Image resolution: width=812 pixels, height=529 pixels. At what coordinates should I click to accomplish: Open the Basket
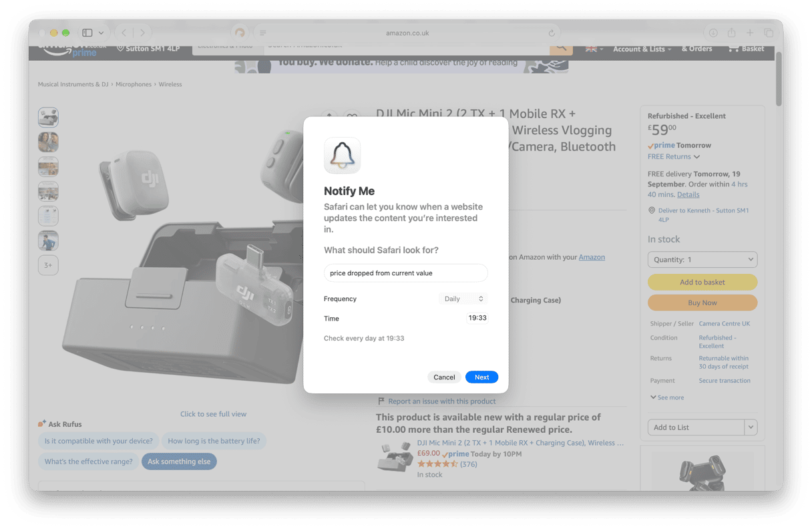(x=747, y=49)
